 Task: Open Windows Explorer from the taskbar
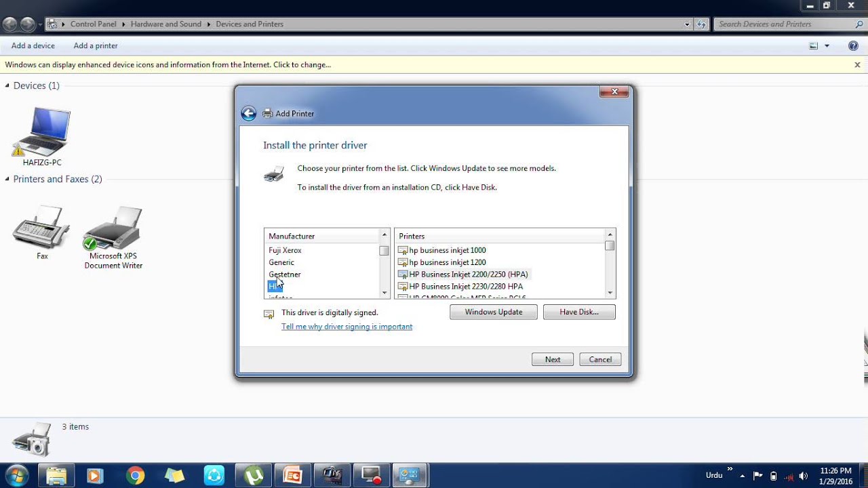56,476
